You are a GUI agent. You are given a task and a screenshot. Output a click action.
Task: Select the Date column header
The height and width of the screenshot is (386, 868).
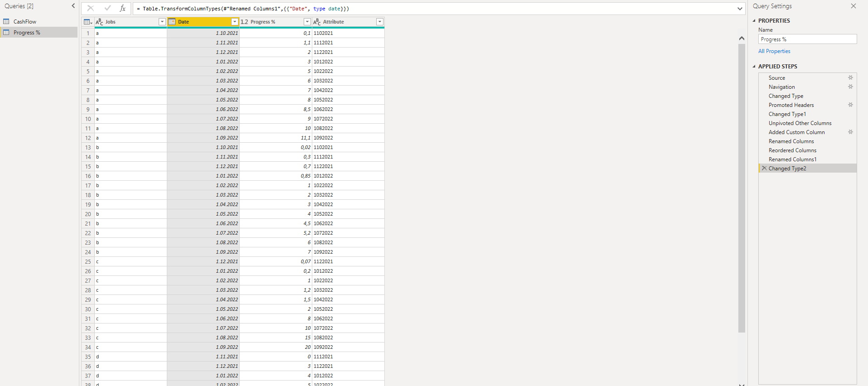[x=203, y=22]
